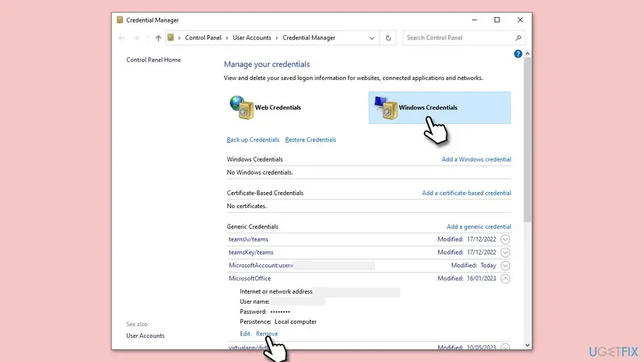Select MicrosoftAccount:user= credential name
This screenshot has height=362, width=644.
tap(261, 266)
